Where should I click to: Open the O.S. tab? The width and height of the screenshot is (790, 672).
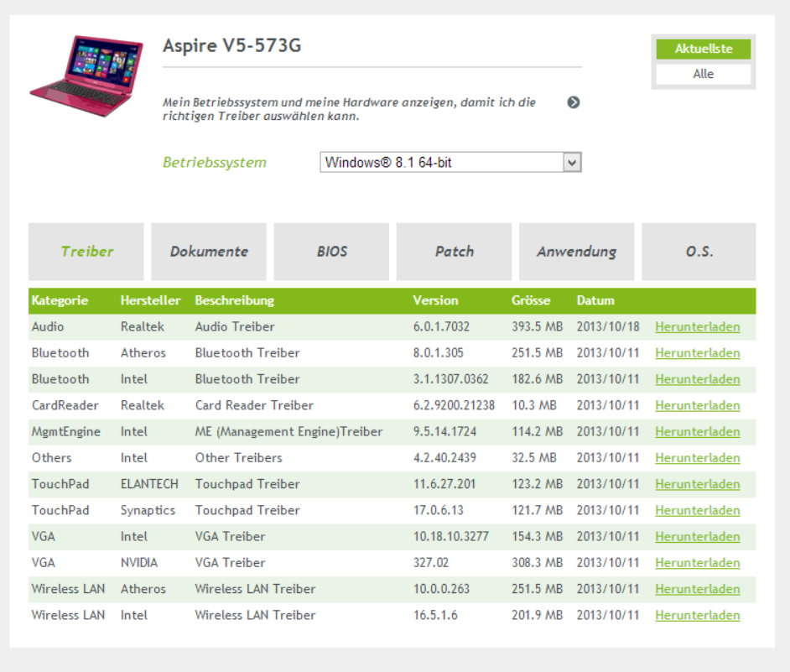click(x=699, y=252)
